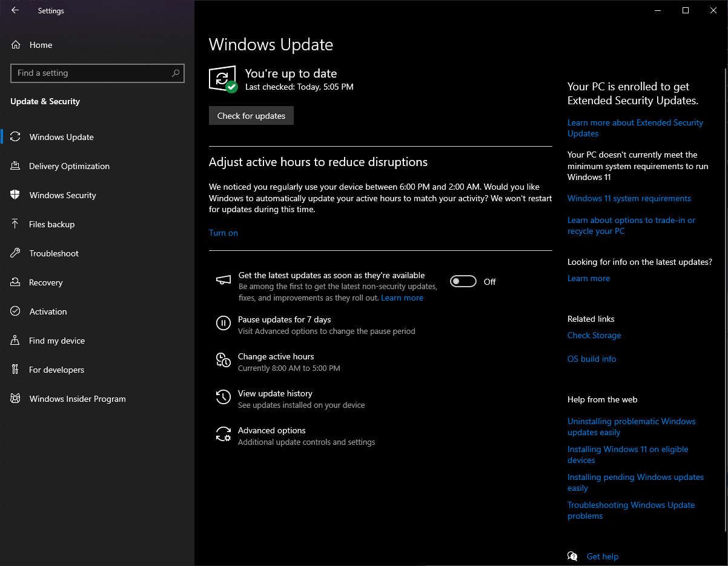Click the Windows Security shield icon

pyautogui.click(x=16, y=195)
